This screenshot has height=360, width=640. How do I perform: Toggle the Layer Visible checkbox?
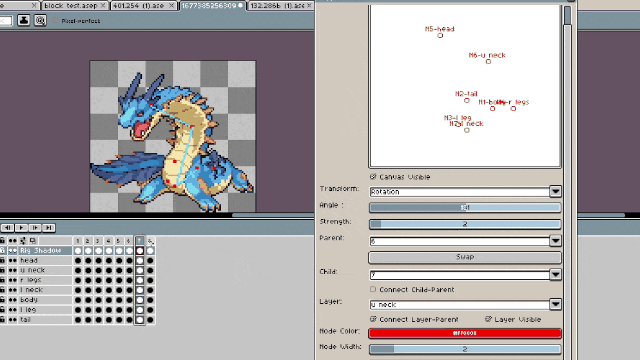click(488, 319)
